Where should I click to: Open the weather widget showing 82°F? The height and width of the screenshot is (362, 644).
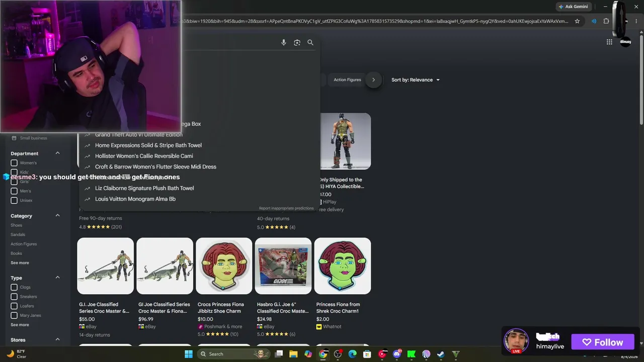16,354
